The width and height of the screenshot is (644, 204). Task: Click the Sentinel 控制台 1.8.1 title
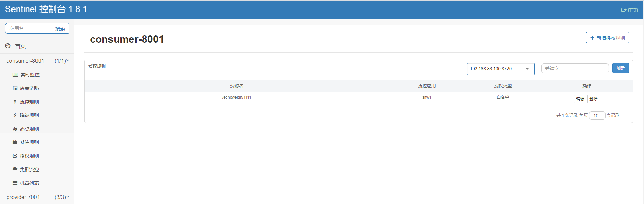(x=46, y=9)
